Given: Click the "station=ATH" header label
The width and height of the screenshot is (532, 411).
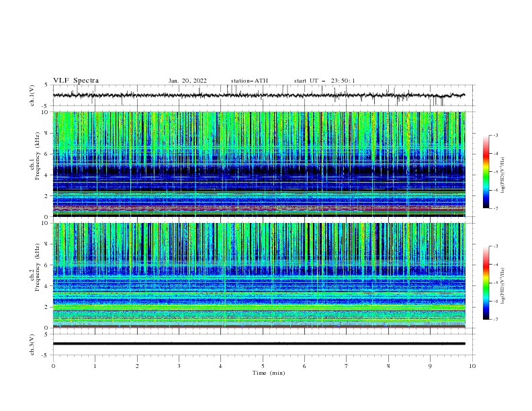Looking at the screenshot, I should pyautogui.click(x=249, y=81).
